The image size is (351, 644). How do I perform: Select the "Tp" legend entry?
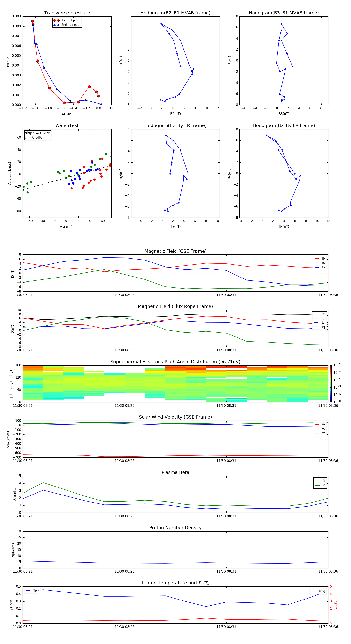click(31, 591)
